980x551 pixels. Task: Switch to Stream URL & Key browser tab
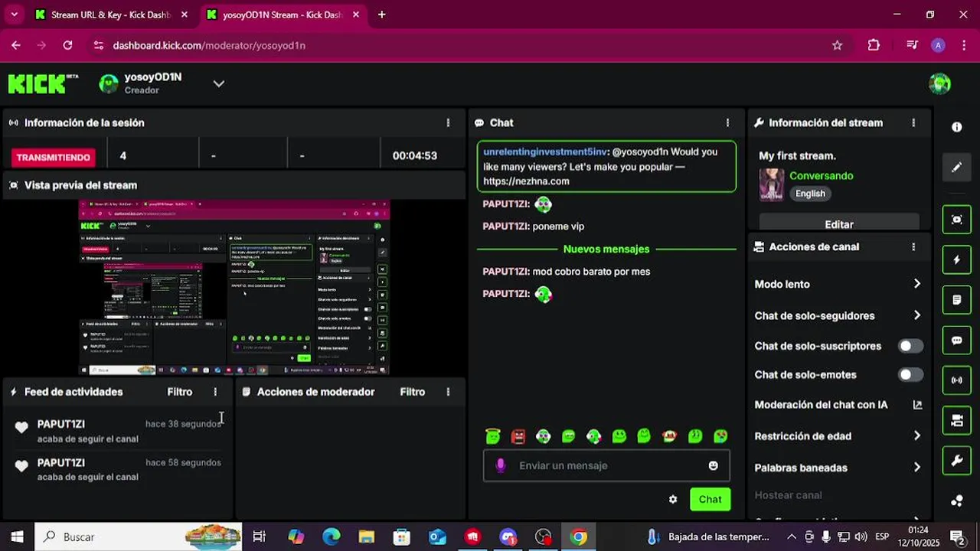pos(112,15)
